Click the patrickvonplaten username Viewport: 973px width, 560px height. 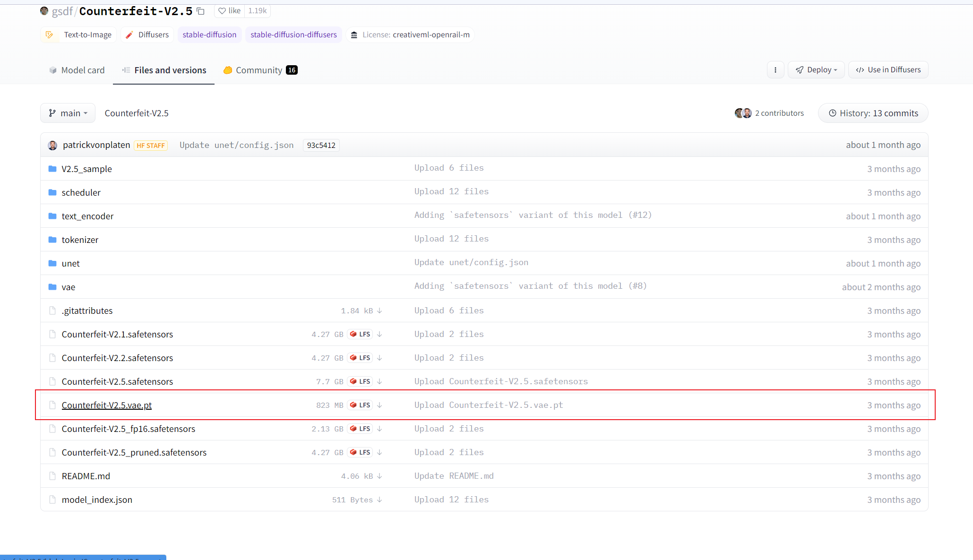coord(96,145)
